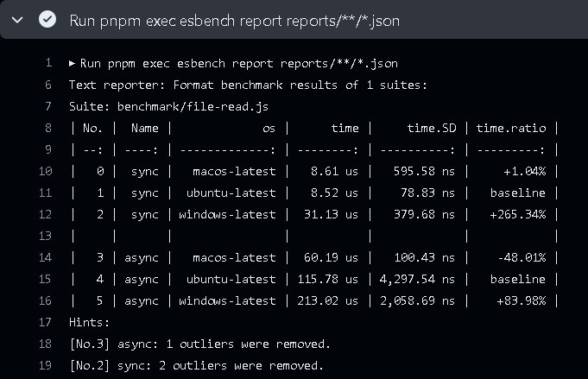Expand the 'Run pnpm exec' command disclosure triangle
The image size is (588, 379).
click(73, 63)
